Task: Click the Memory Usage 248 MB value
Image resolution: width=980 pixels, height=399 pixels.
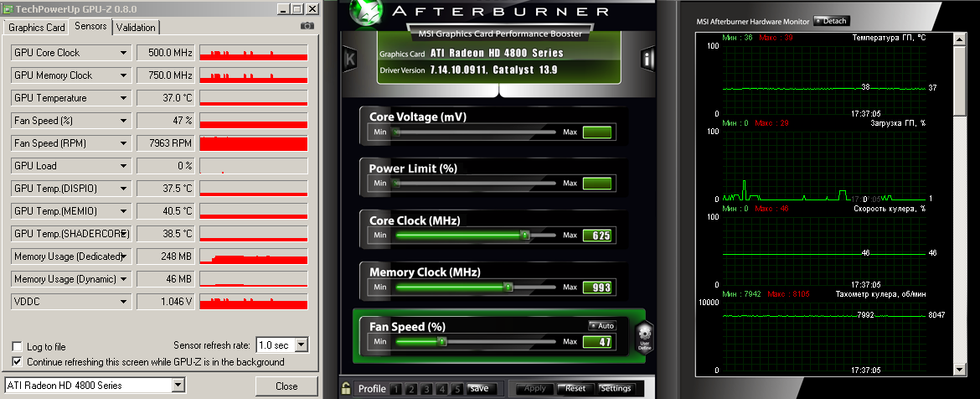Action: (x=165, y=256)
